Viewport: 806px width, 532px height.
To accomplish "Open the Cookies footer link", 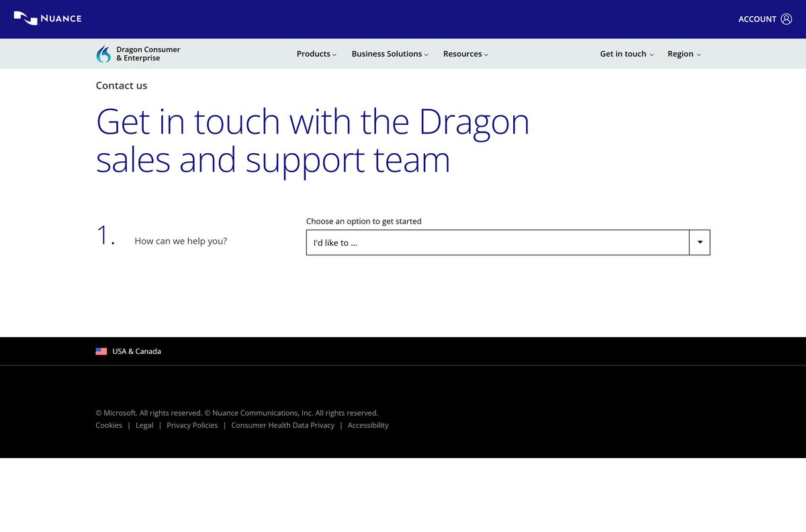I will click(x=109, y=425).
